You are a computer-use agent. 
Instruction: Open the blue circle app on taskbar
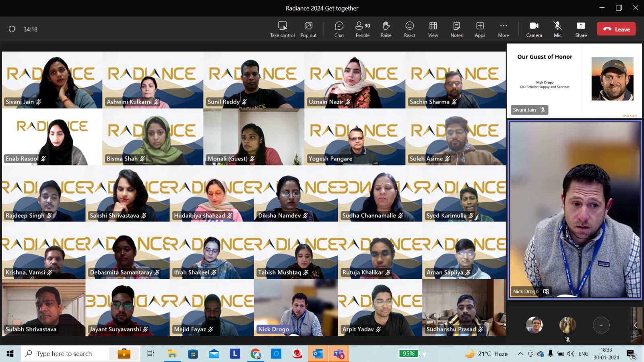pyautogui.click(x=276, y=354)
